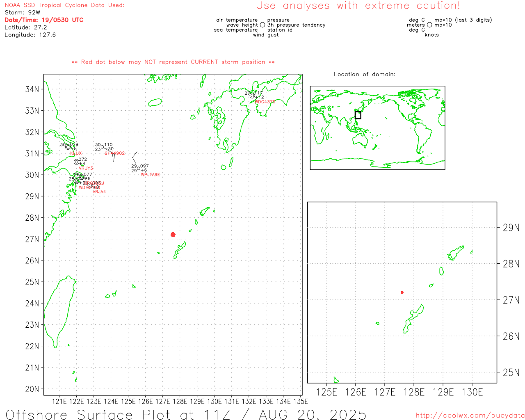
Task: Click the KLUX station ID label
Action: pos(76,153)
